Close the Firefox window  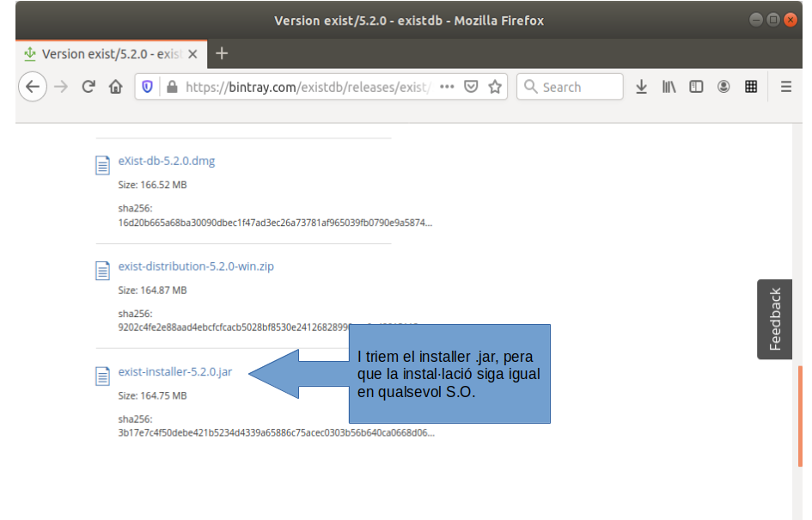791,21
